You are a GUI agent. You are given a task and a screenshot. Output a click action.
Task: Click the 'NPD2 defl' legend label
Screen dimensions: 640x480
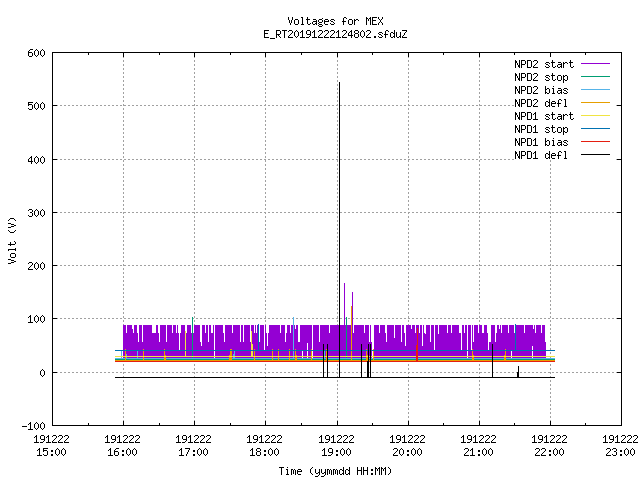tap(541, 103)
